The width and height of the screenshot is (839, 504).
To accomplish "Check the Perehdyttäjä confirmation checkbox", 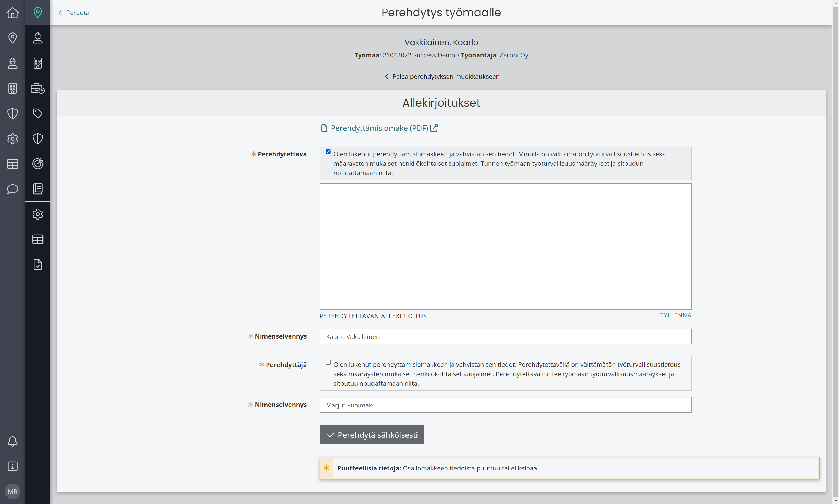I will [x=328, y=362].
